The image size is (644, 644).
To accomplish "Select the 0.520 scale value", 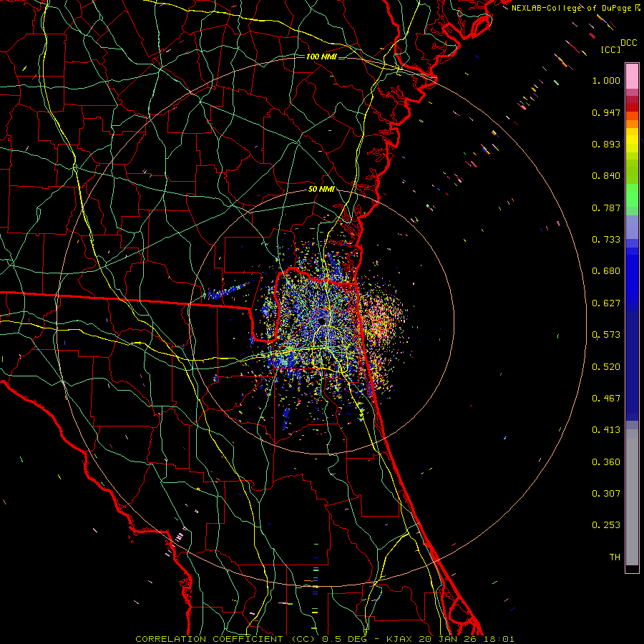I will coord(606,366).
